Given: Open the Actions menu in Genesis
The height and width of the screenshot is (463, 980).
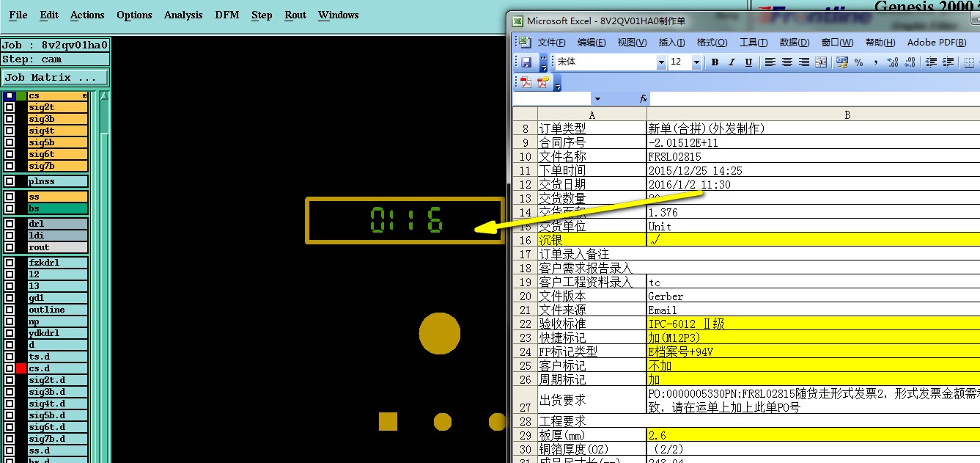Looking at the screenshot, I should (87, 15).
